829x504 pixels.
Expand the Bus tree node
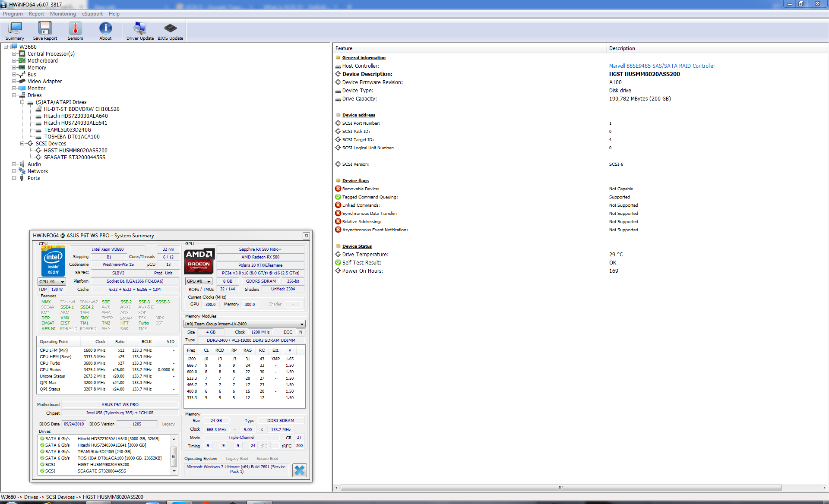(x=14, y=75)
